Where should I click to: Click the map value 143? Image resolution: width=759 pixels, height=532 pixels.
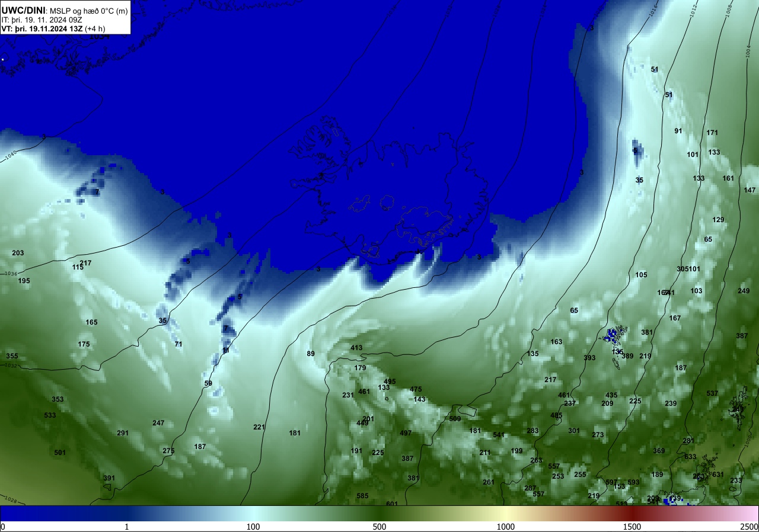click(x=419, y=399)
